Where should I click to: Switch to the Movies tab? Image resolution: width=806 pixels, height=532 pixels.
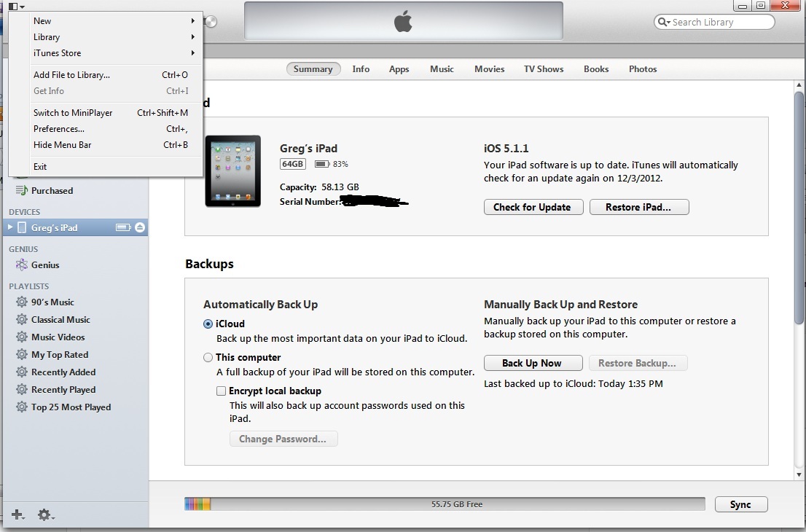[490, 69]
